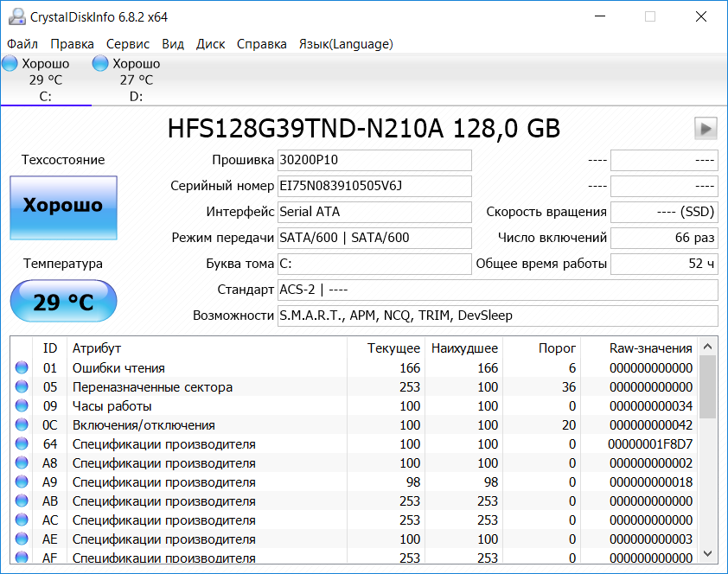Click the big Хорошо health status button

(64, 207)
